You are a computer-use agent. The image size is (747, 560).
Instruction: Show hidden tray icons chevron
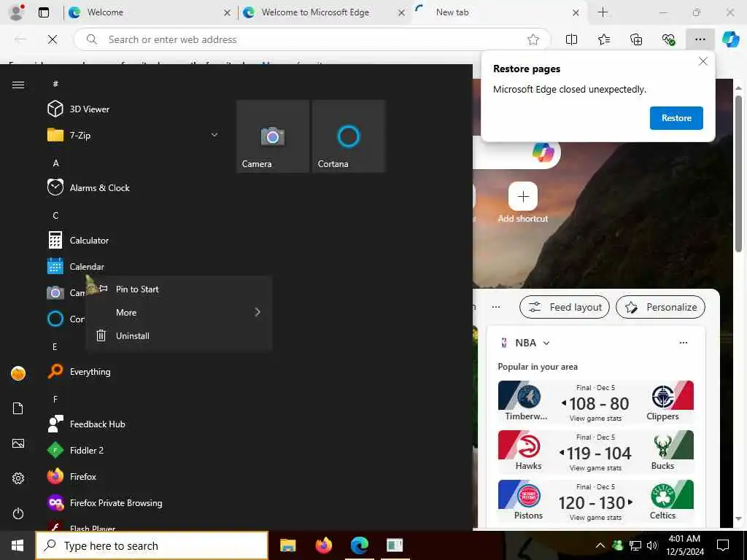(600, 545)
